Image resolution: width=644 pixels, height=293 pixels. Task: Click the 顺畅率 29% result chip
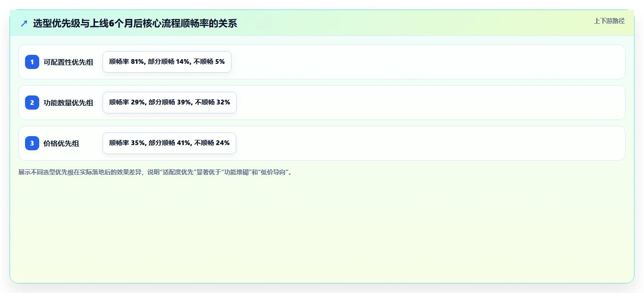(170, 103)
